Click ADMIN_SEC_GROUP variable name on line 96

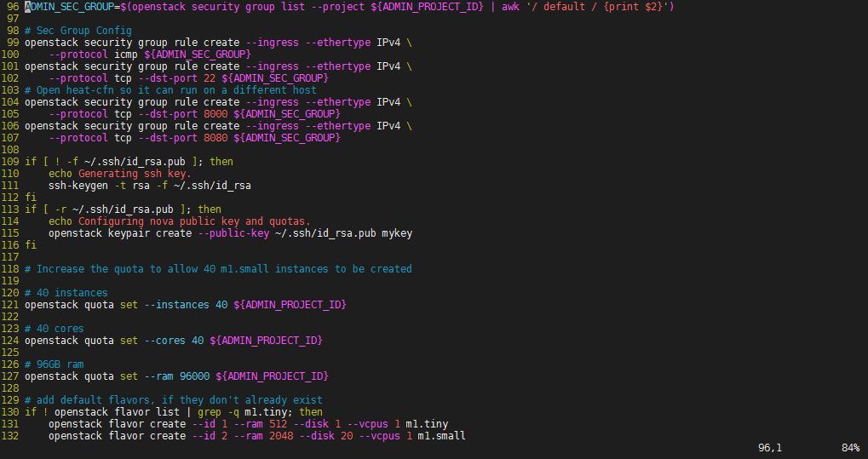pyautogui.click(x=69, y=7)
